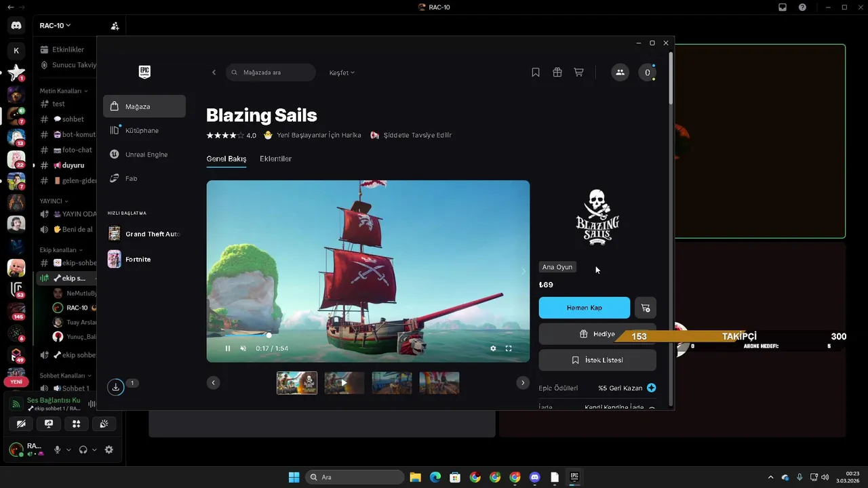Open Discord soundboard button
Image resolution: width=868 pixels, height=488 pixels.
tap(104, 424)
